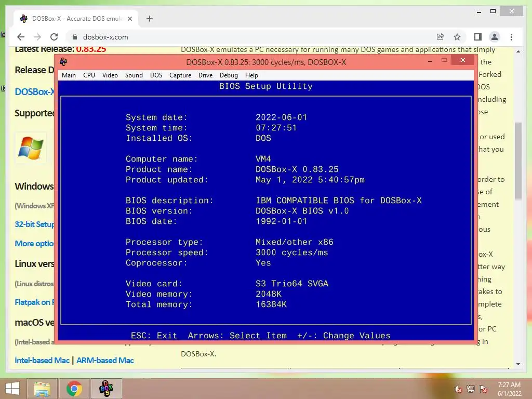
Task: Open the ARM-based Mac download link
Action: [105, 361]
